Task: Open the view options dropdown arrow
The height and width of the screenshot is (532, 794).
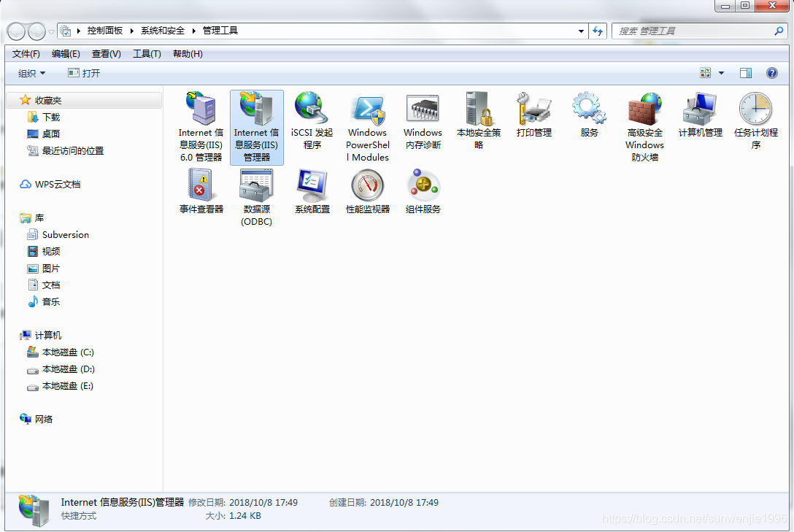Action: point(721,73)
